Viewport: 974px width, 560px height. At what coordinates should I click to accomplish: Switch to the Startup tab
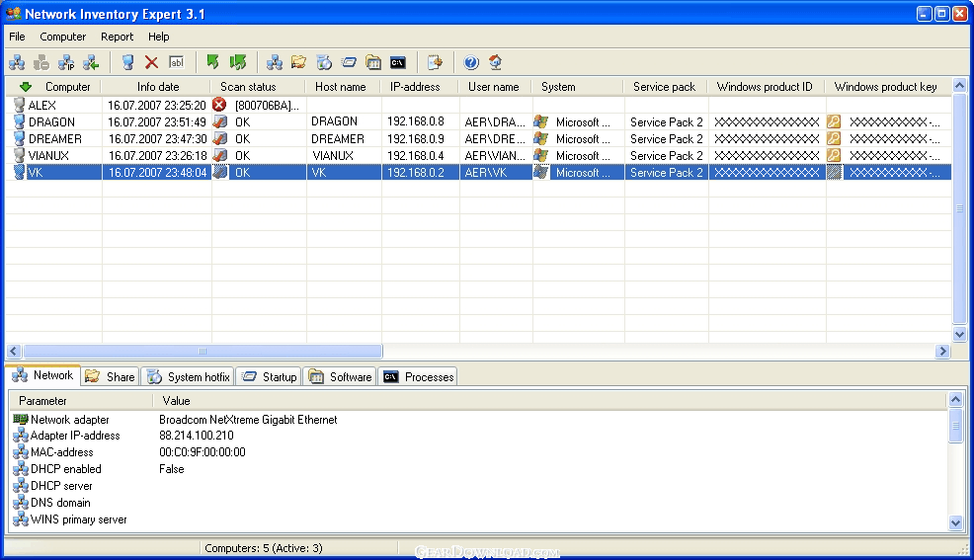269,377
